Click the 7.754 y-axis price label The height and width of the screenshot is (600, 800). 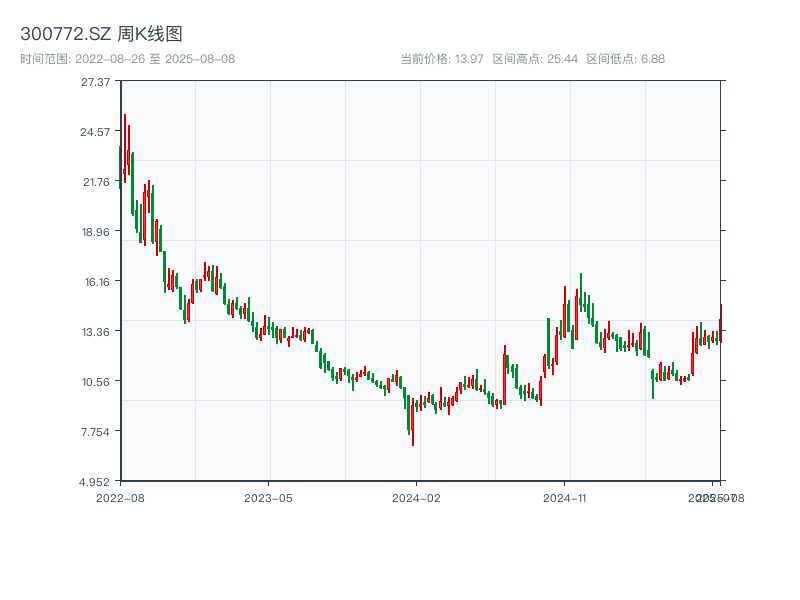point(96,431)
